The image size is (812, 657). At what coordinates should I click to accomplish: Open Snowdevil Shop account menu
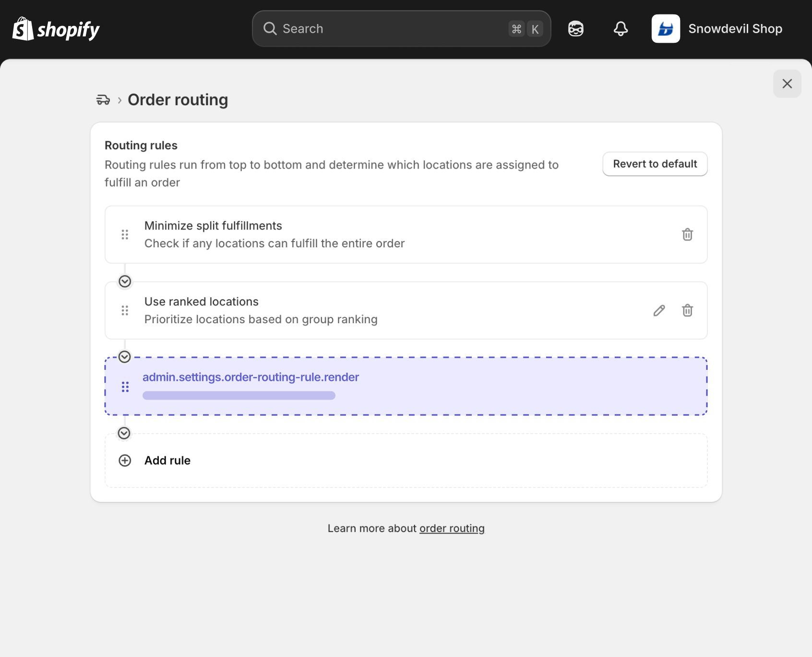point(717,29)
